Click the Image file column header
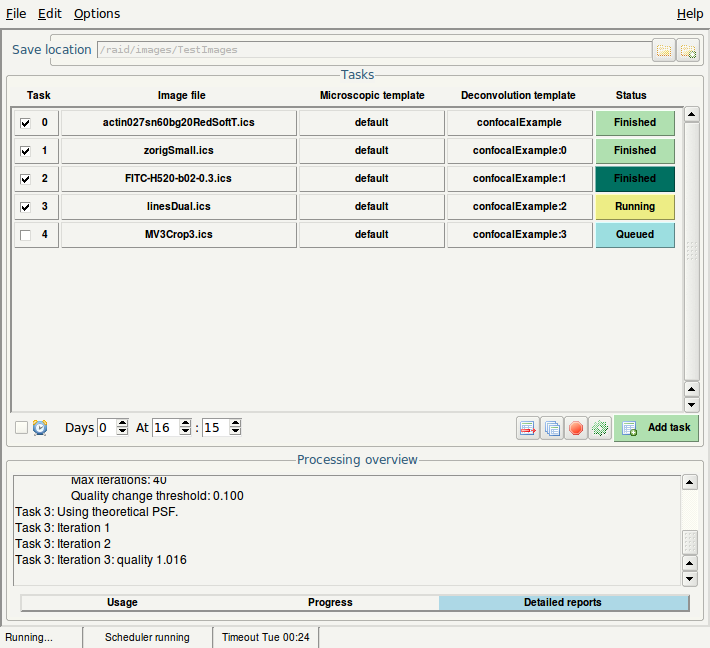710x648 pixels. pos(182,96)
